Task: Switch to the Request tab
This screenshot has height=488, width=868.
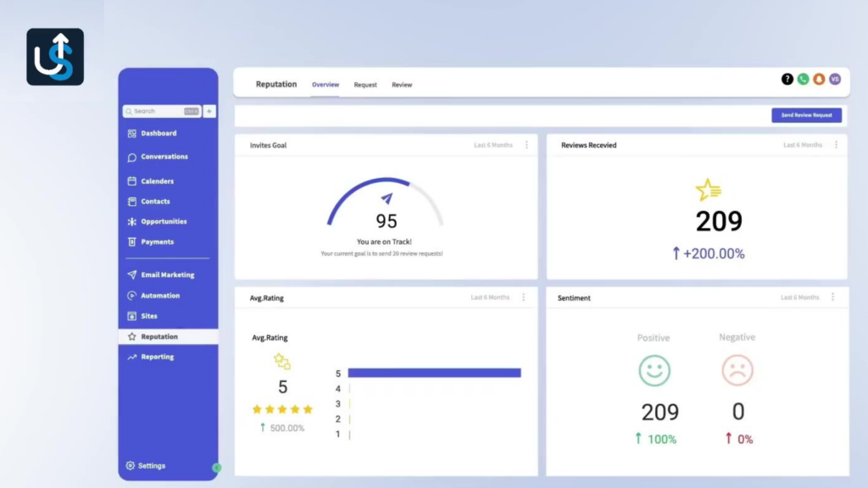Action: [x=365, y=85]
